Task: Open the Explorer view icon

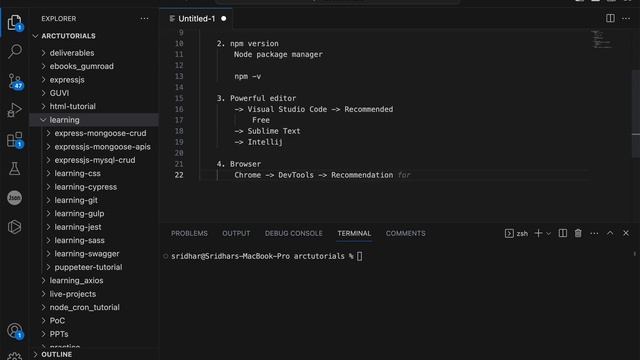Action: 15,22
